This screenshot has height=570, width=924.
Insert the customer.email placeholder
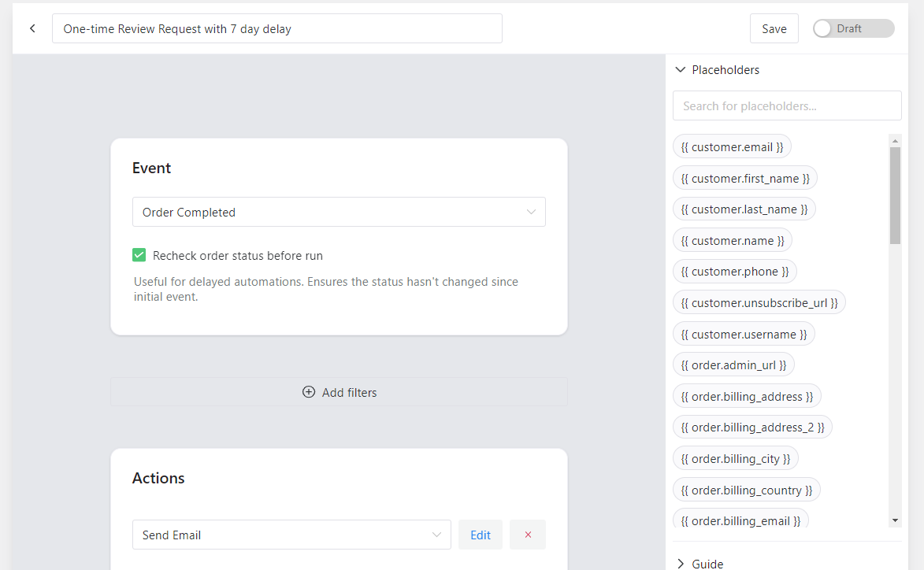point(732,146)
